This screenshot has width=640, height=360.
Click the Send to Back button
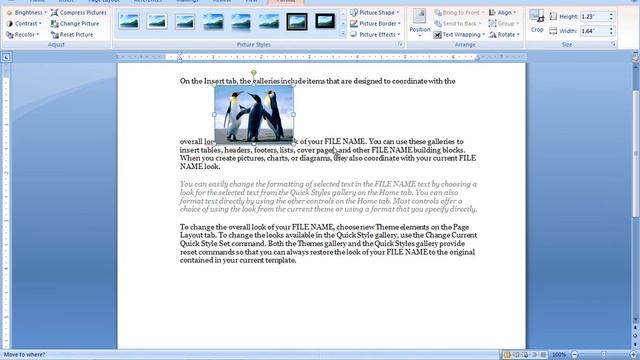pos(458,24)
